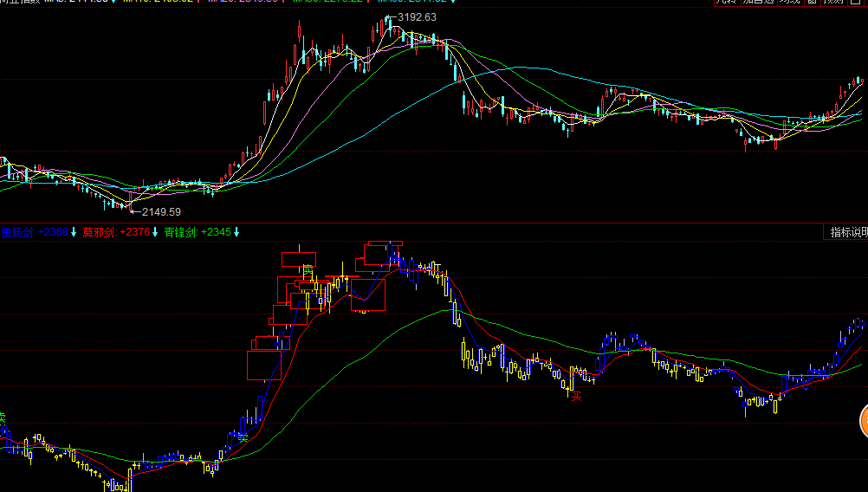This screenshot has height=492, width=868.
Task: Open the 指标说明 indicator description
Action: (847, 232)
